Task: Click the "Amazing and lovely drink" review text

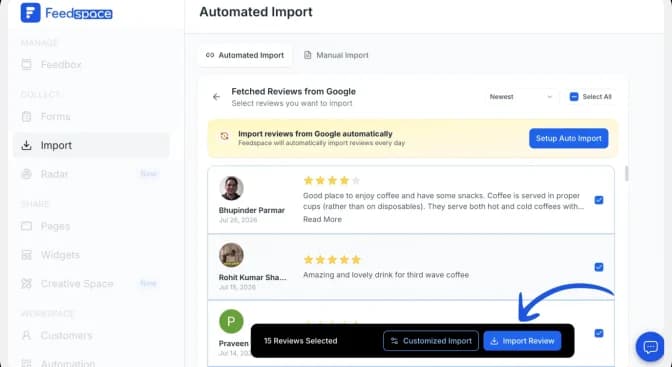Action: point(386,275)
